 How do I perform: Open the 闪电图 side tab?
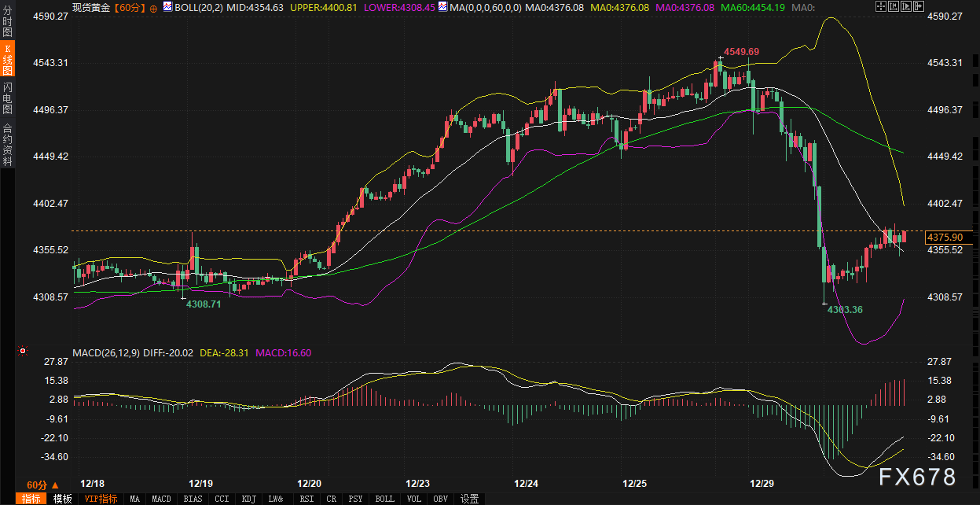[x=7, y=98]
